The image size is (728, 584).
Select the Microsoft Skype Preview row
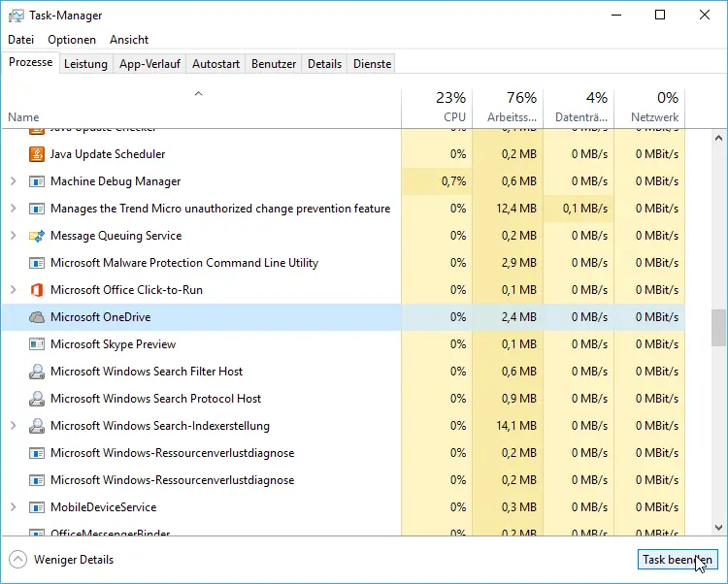(344, 344)
